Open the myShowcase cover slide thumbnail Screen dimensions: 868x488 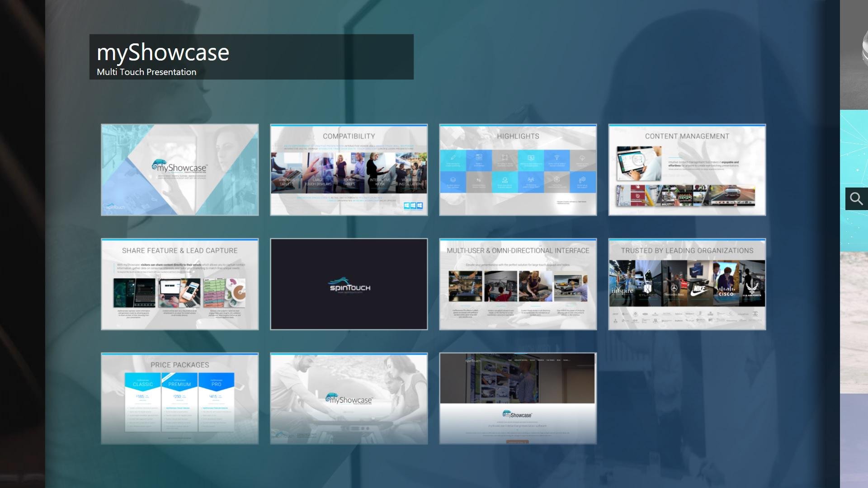pyautogui.click(x=179, y=169)
